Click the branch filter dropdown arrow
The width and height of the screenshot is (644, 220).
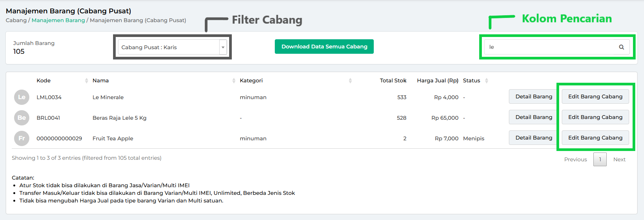click(223, 47)
